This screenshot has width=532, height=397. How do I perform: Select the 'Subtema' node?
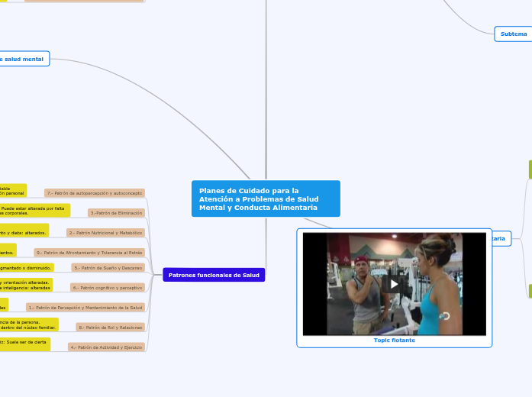pyautogui.click(x=513, y=34)
